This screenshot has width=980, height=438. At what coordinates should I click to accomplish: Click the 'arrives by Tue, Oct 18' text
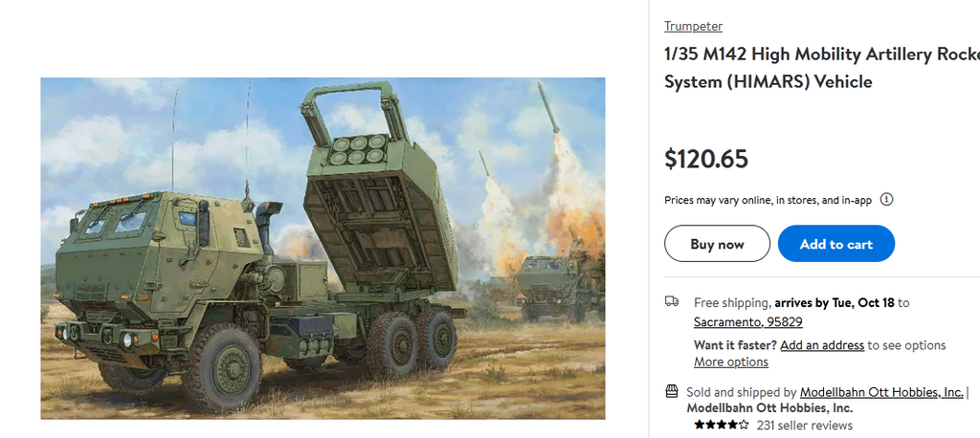coord(835,302)
